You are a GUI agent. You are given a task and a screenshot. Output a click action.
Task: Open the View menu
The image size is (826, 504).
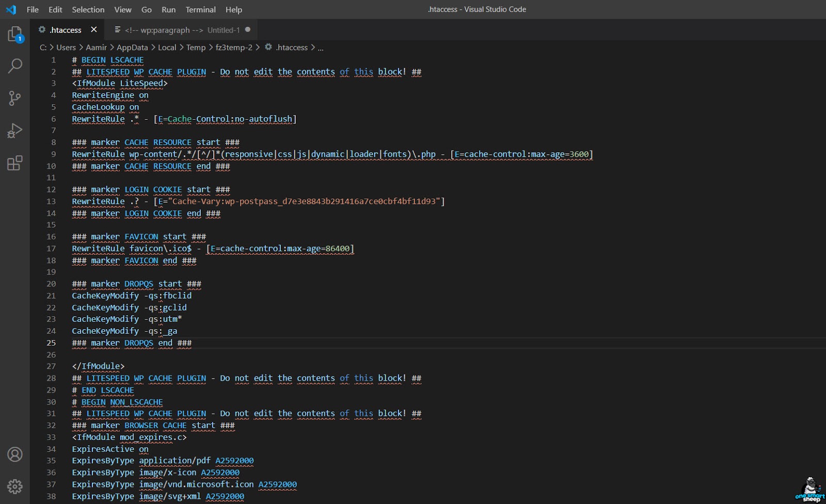pyautogui.click(x=123, y=9)
